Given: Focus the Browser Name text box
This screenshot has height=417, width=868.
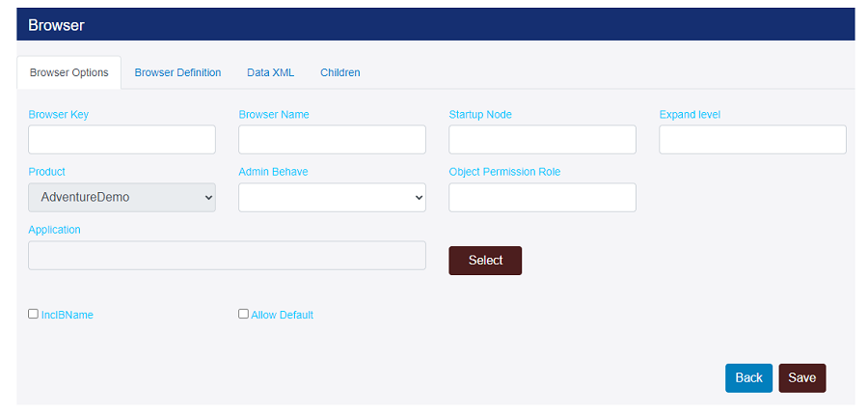Looking at the screenshot, I should [332, 140].
